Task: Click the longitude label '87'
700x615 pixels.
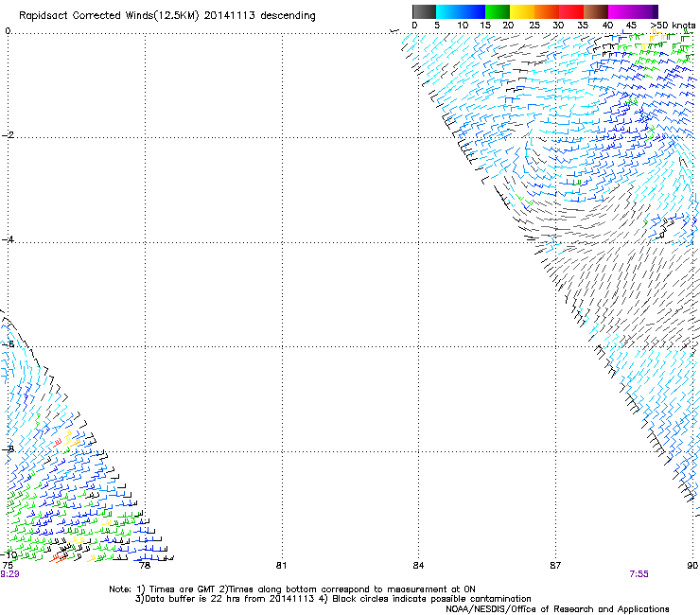Action: tap(555, 566)
